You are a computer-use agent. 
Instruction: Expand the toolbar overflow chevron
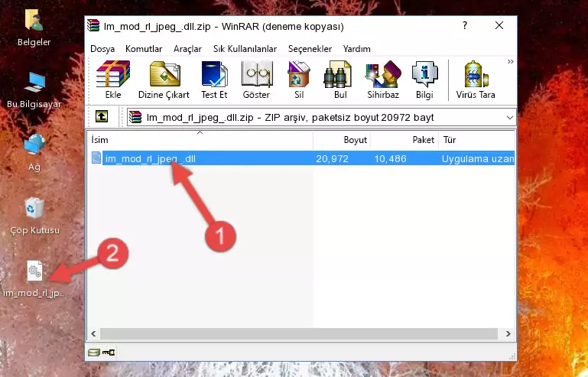510,61
